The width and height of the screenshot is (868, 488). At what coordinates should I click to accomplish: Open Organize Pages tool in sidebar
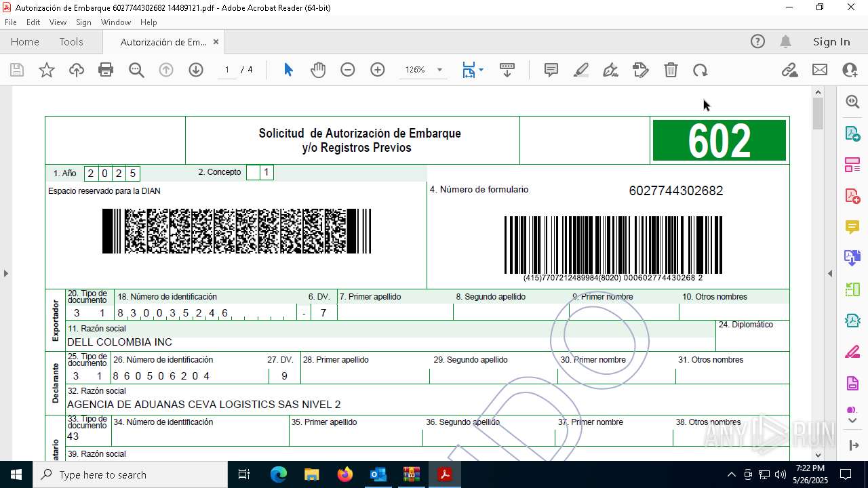[x=852, y=164]
